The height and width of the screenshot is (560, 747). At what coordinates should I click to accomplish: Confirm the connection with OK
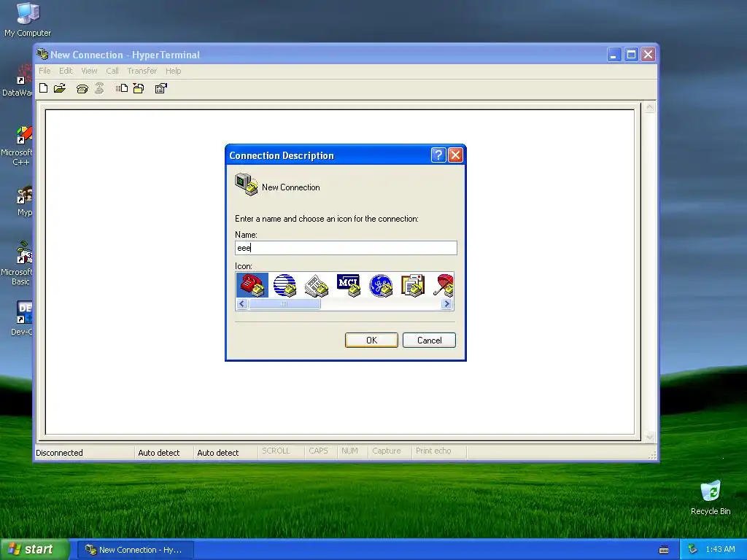(371, 340)
